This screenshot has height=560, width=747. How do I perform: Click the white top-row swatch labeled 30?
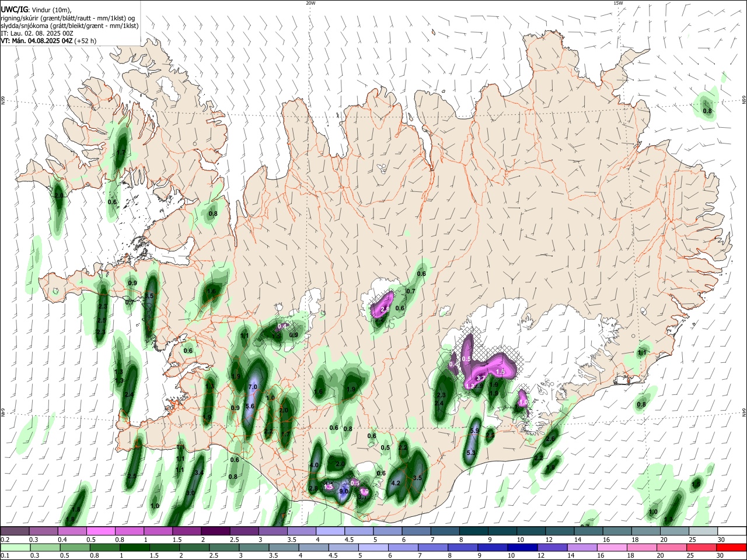[732, 531]
